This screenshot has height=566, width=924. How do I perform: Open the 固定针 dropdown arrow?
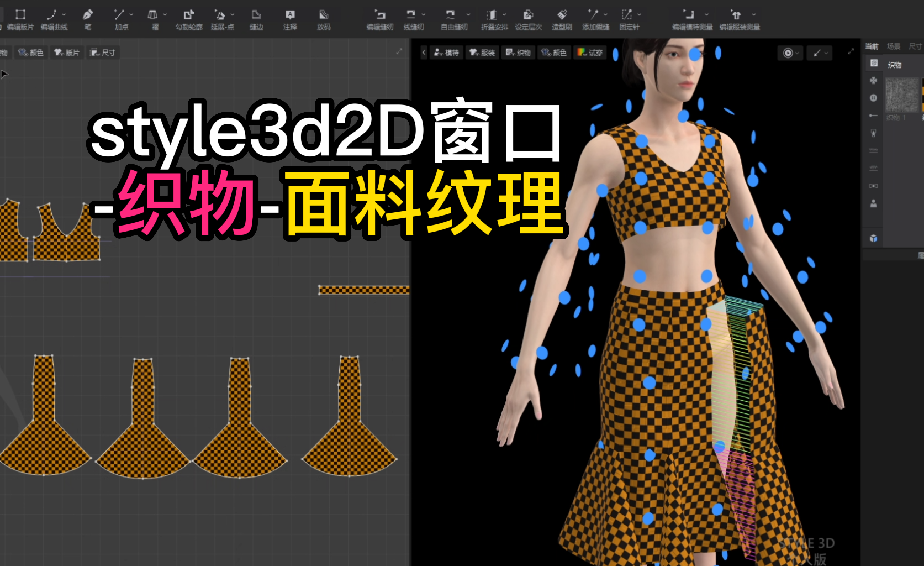(639, 14)
